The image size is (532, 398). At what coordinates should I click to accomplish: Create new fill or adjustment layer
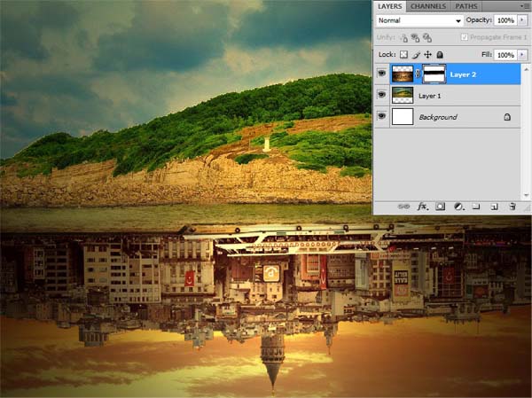click(x=458, y=207)
